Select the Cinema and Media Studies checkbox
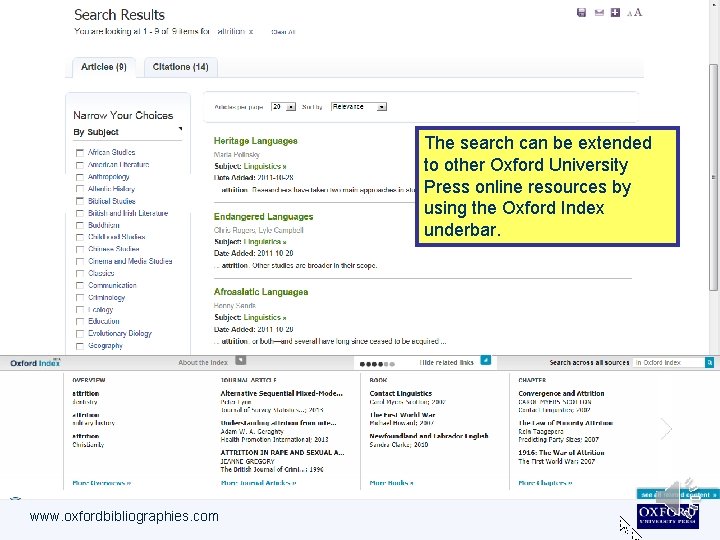 coord(79,261)
